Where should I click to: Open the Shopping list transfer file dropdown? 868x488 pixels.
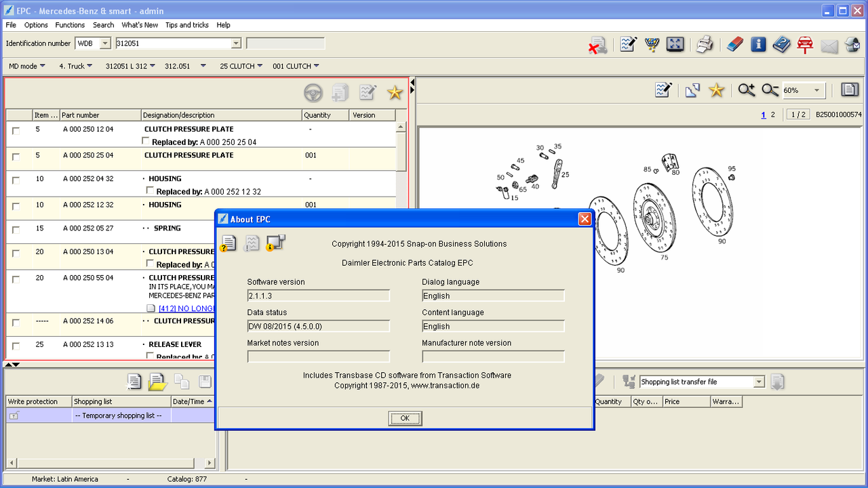[759, 382]
